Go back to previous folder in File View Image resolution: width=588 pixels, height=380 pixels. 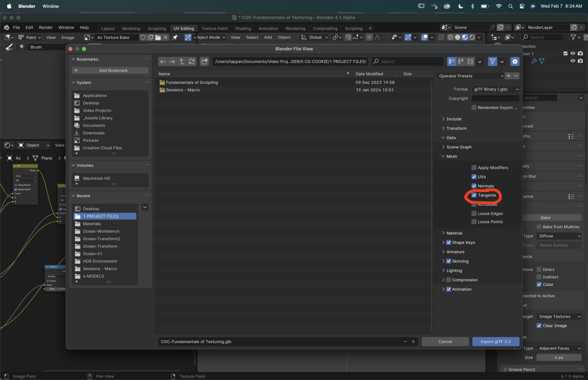click(x=163, y=62)
